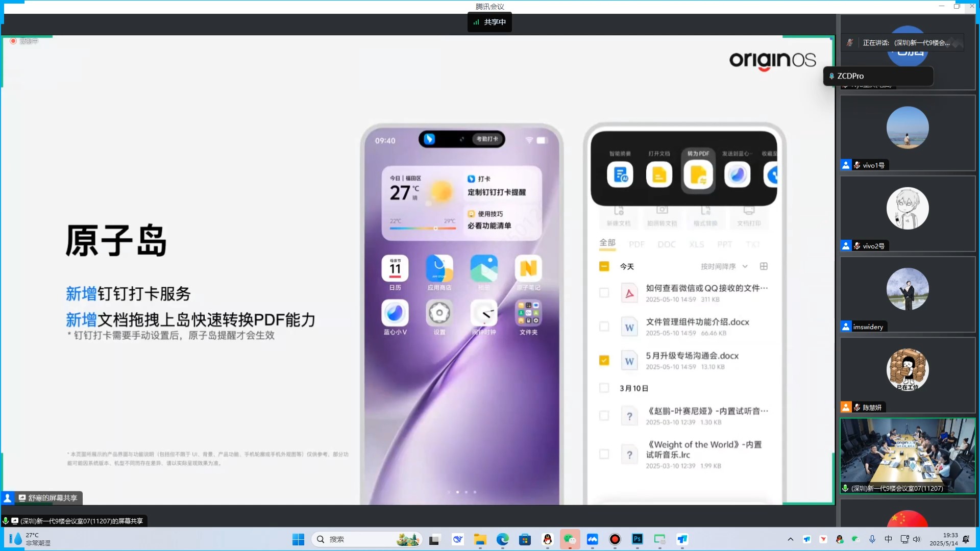980x551 pixels.
Task: Select the 全部 tab in the slide's file list
Action: pyautogui.click(x=607, y=243)
